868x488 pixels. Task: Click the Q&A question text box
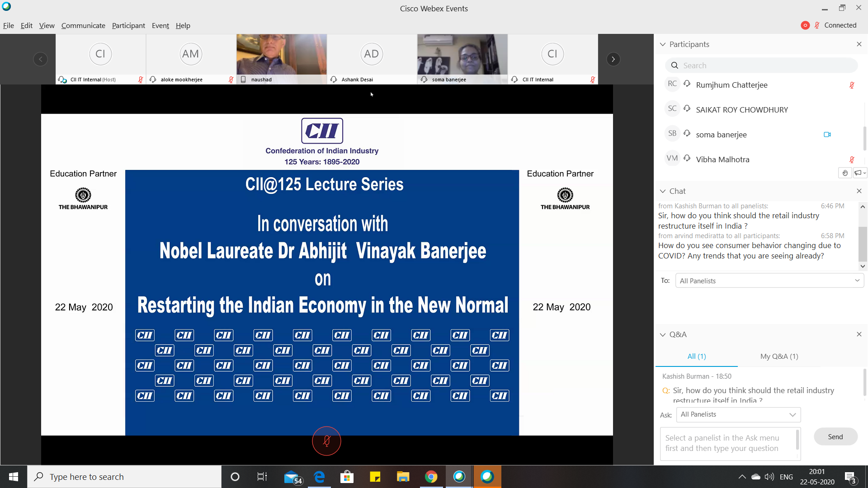click(x=730, y=443)
